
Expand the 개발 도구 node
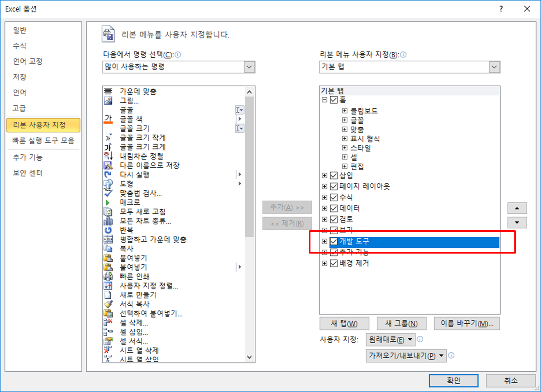(325, 241)
